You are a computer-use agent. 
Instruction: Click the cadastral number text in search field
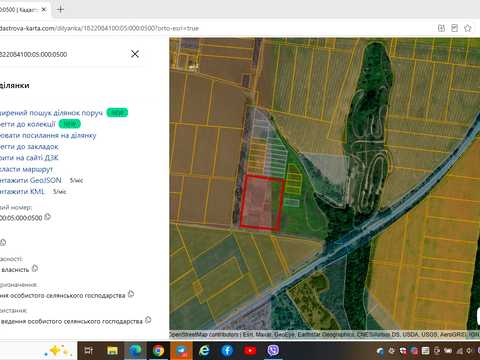tap(33, 54)
